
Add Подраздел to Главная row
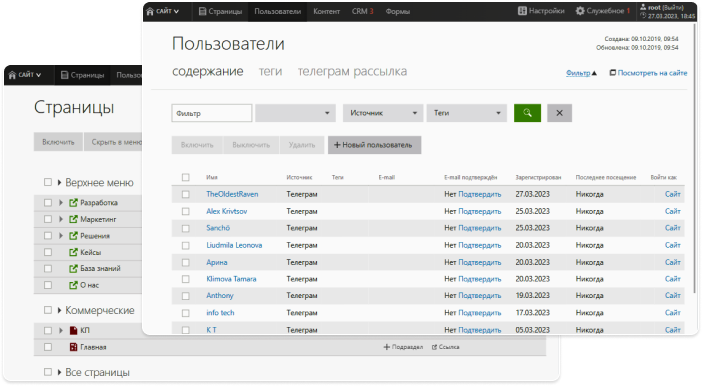[403, 347]
